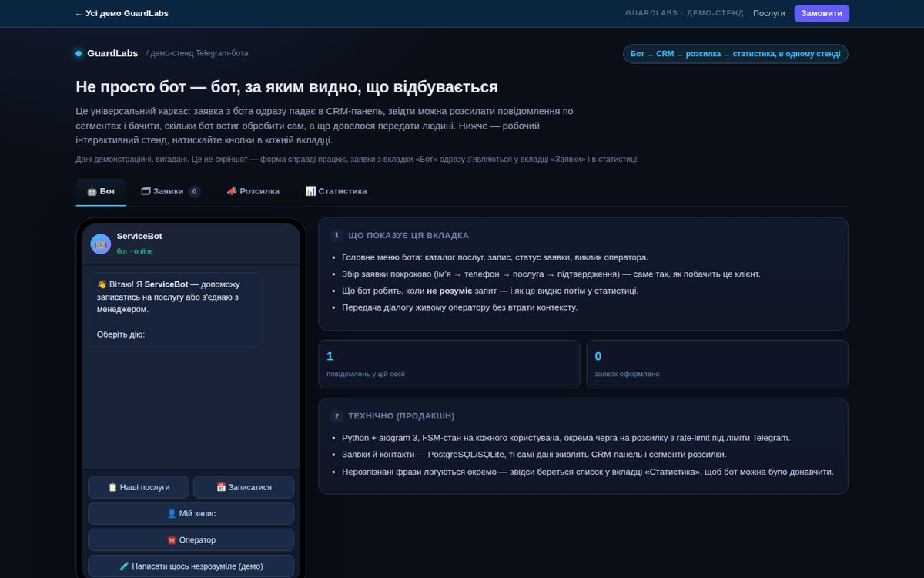The image size is (924, 578).
Task: Click the «ЩО ПОКАЗУЄ ЦЯ ВКЛАДКА» heading
Action: (x=408, y=235)
